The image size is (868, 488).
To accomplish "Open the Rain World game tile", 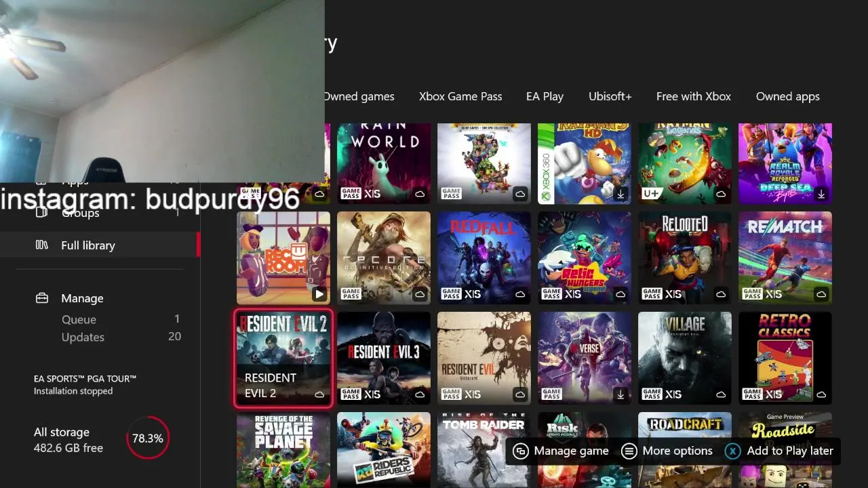I will click(x=384, y=163).
